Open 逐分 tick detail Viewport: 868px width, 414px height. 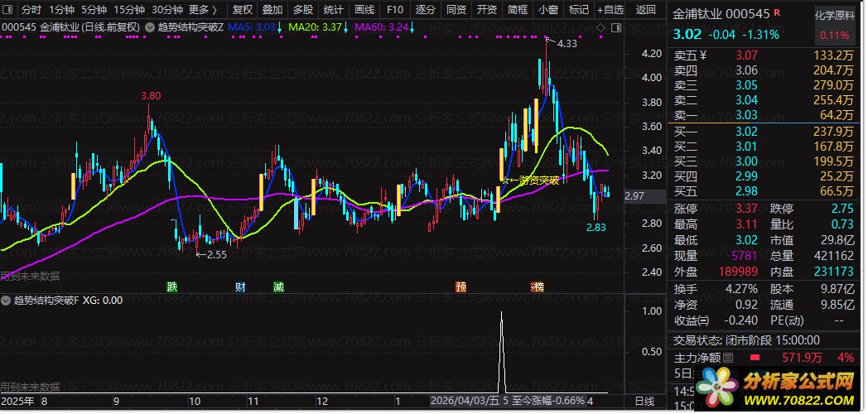(x=425, y=9)
